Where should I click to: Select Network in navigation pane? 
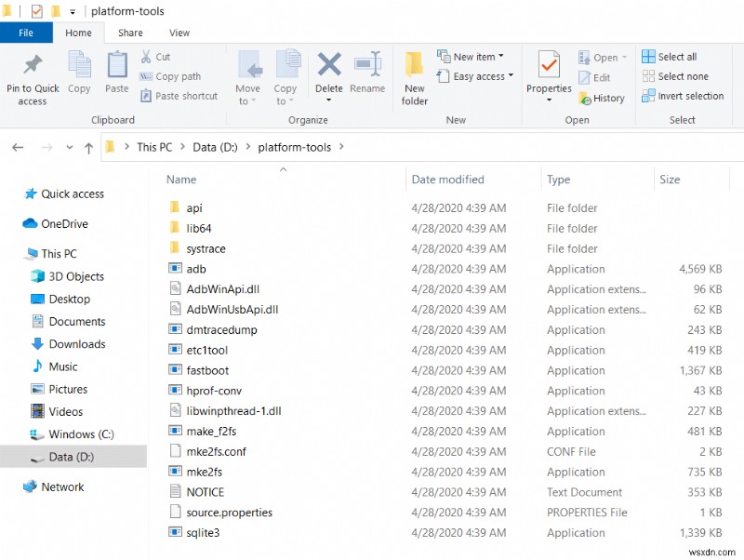point(54,487)
